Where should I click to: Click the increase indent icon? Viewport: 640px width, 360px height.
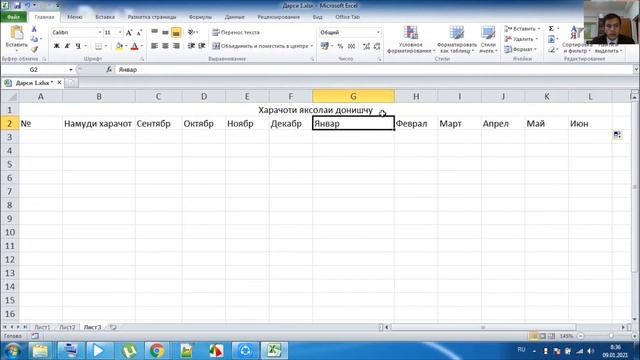(x=202, y=46)
